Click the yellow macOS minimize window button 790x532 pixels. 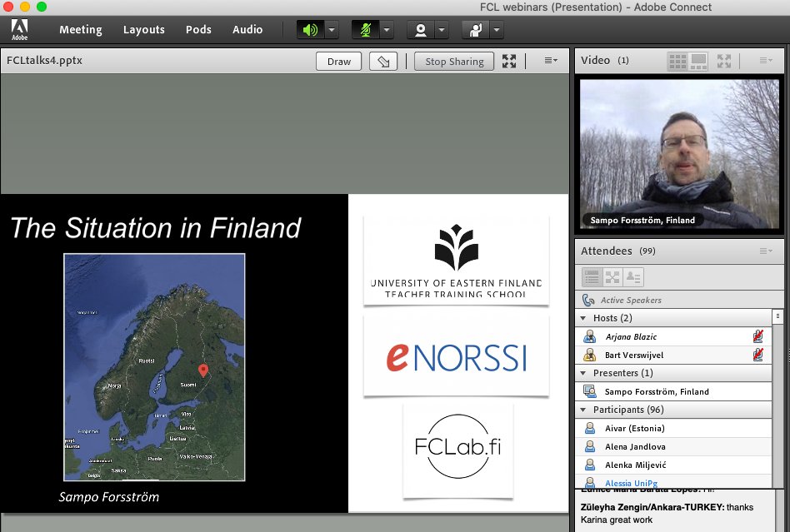click(x=25, y=7)
